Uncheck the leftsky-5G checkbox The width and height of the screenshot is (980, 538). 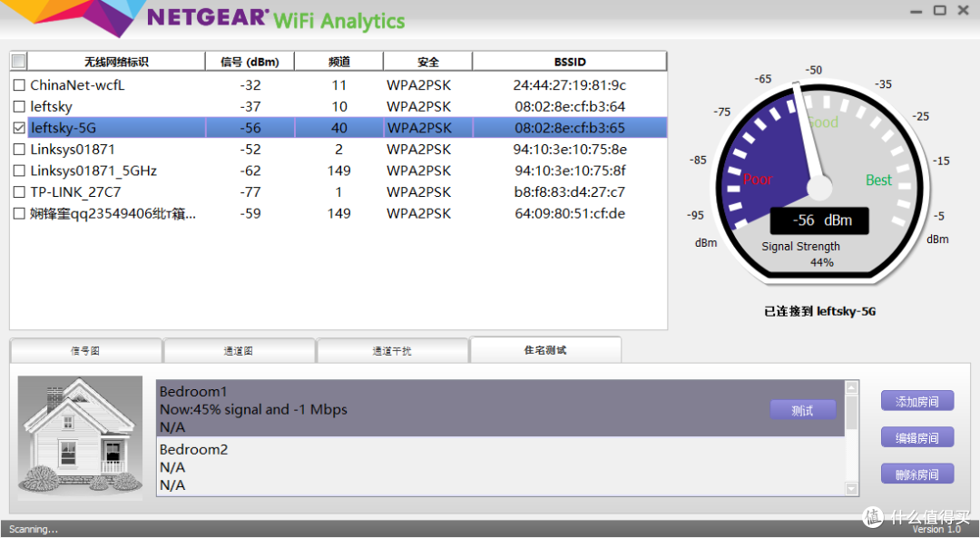point(18,127)
